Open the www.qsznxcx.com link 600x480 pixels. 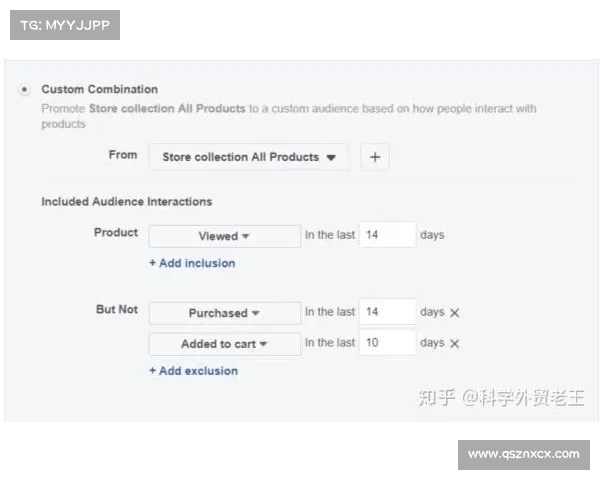point(523,454)
